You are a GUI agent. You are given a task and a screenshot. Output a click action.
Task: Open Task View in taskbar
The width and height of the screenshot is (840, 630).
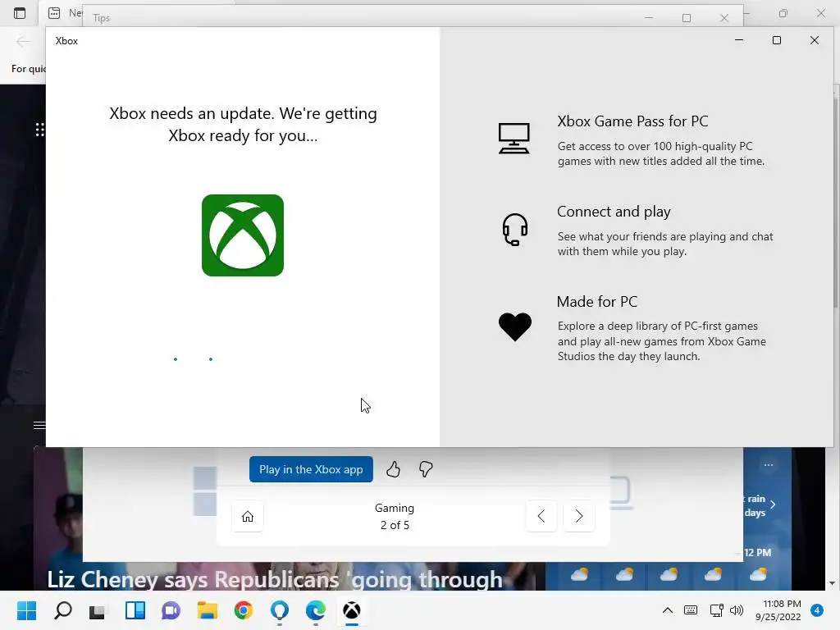click(98, 610)
